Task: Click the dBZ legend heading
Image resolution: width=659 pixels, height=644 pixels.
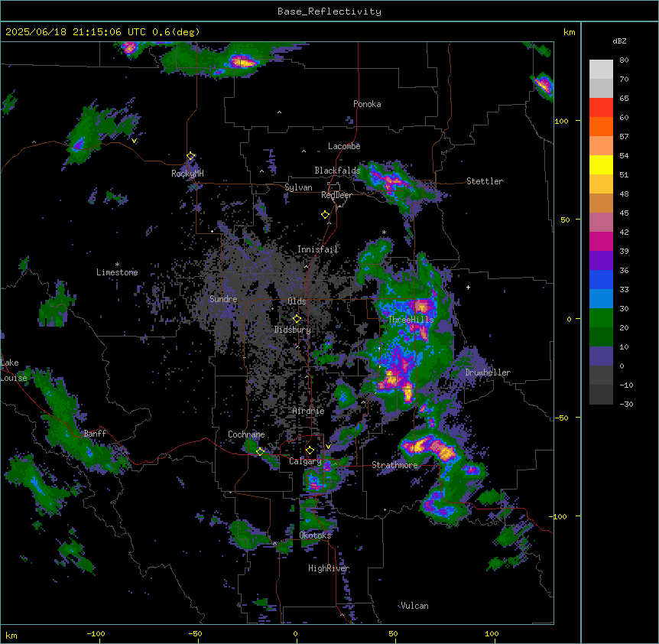Action: click(x=619, y=41)
